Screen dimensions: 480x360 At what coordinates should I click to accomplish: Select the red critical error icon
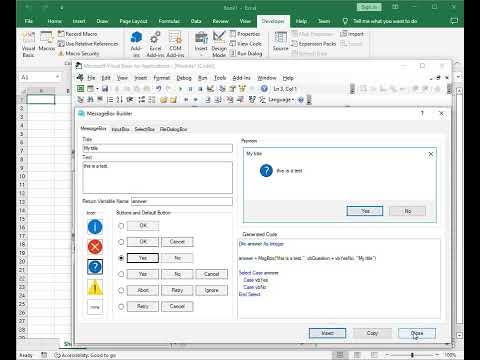coord(95,247)
